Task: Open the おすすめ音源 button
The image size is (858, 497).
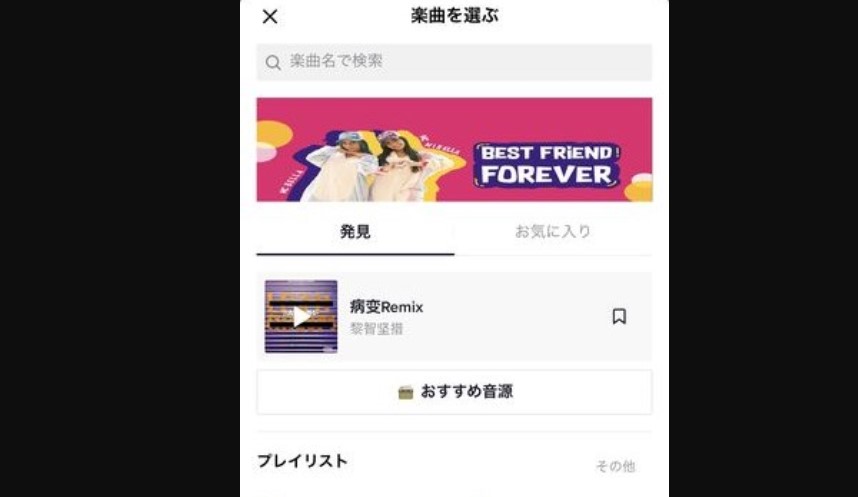Action: point(454,392)
